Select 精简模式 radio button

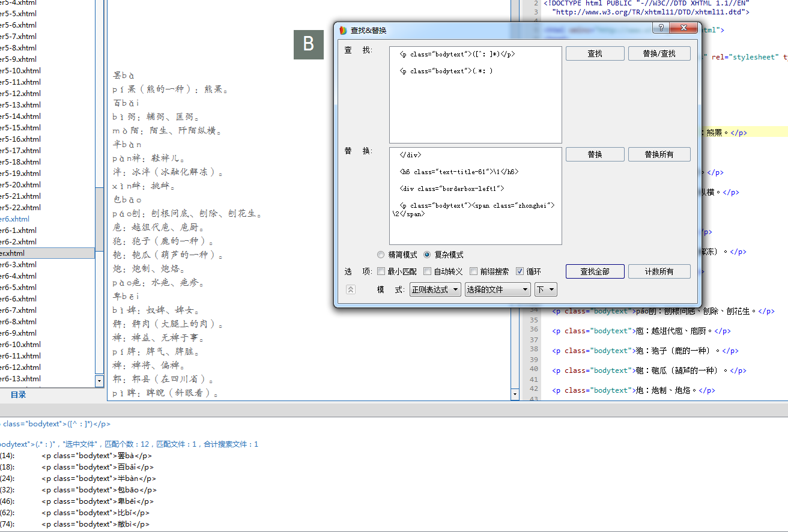click(x=381, y=255)
